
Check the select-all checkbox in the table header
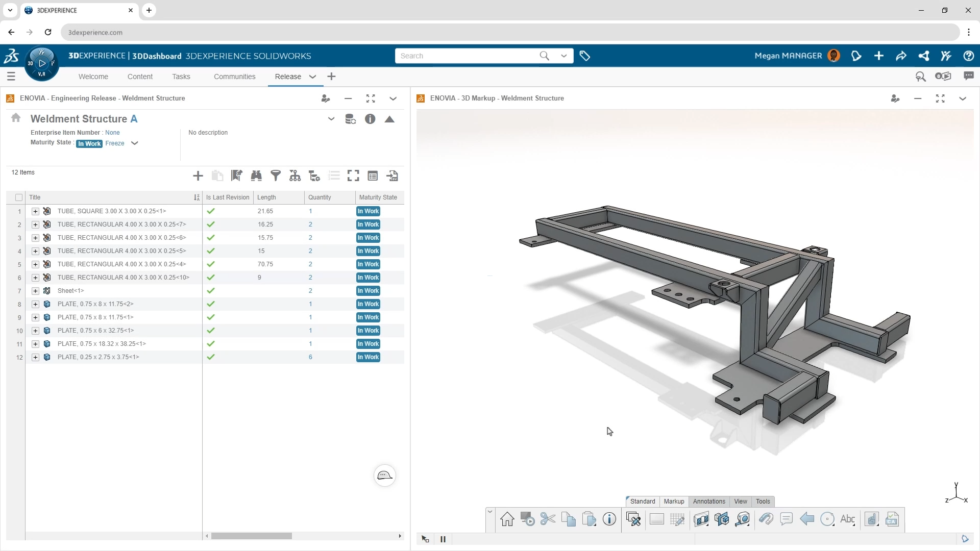point(19,197)
